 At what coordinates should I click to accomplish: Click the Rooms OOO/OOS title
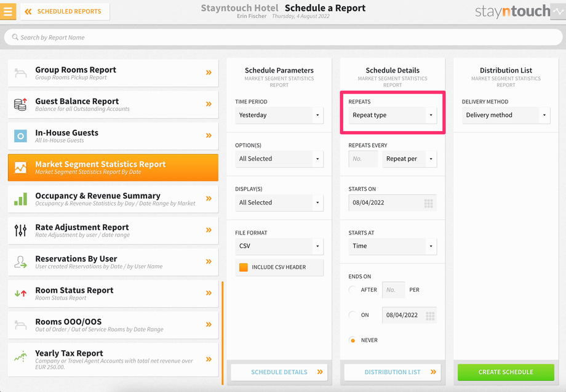click(x=68, y=322)
